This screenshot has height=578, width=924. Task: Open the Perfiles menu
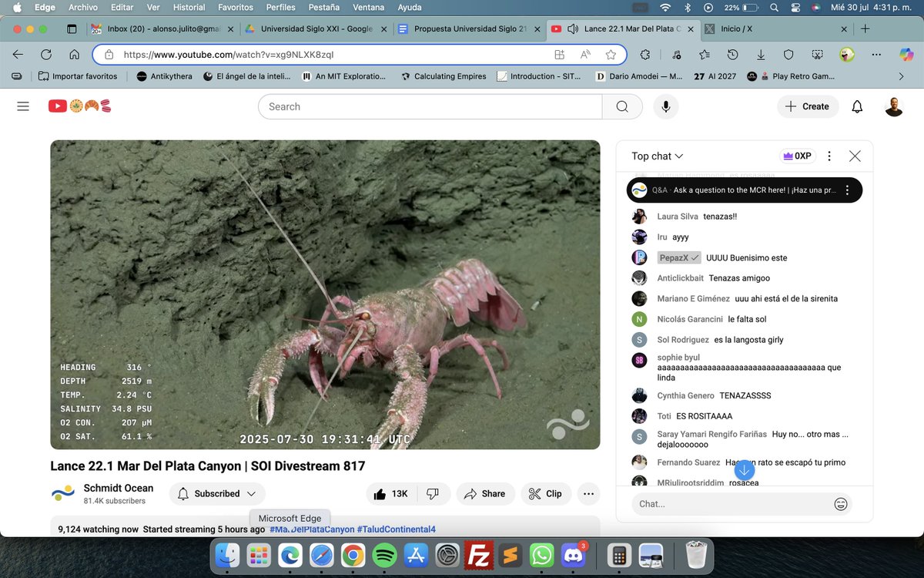[281, 7]
